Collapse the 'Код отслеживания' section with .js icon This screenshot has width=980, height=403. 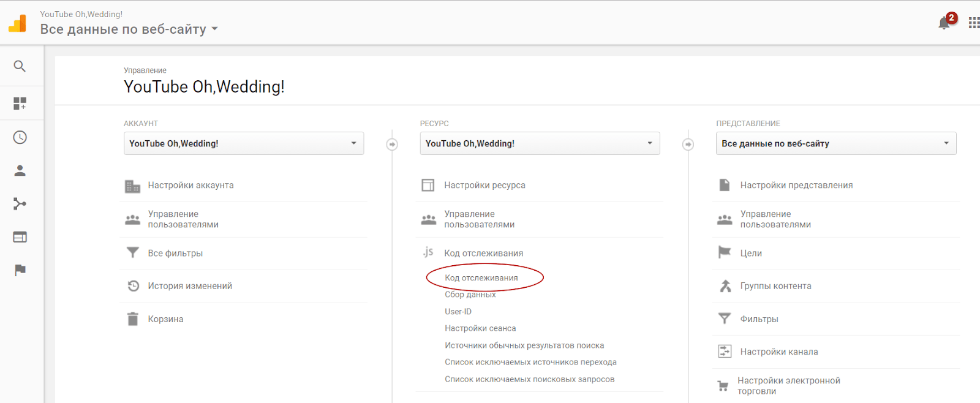click(x=483, y=253)
